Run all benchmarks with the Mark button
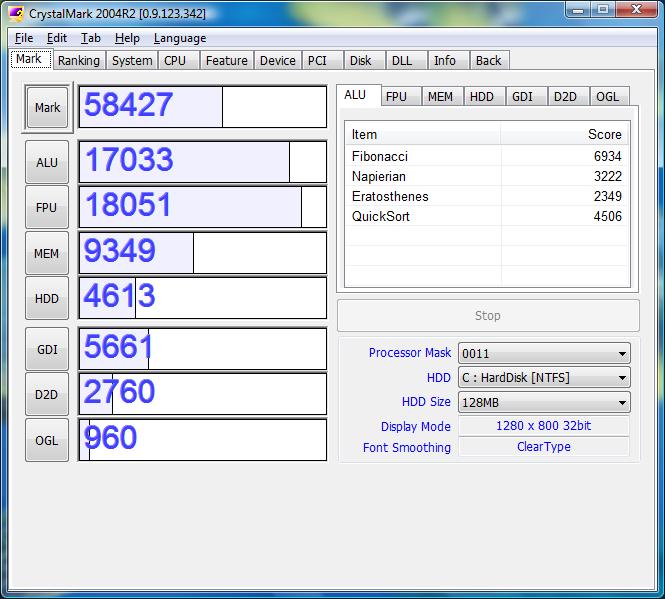The image size is (665, 599). (x=47, y=108)
